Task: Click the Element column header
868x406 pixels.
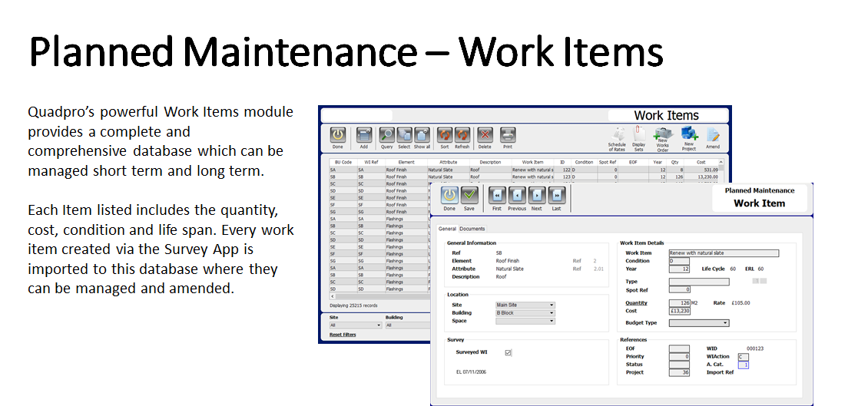Action: tap(406, 163)
